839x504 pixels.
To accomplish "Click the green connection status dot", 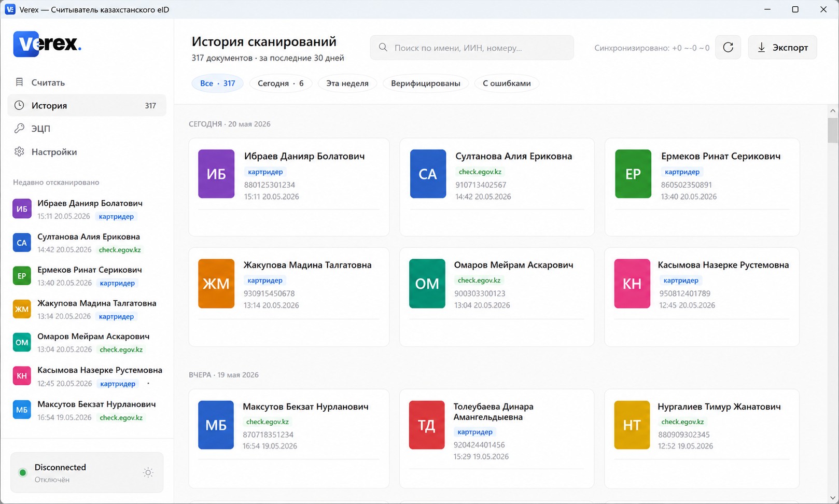I will pos(23,472).
